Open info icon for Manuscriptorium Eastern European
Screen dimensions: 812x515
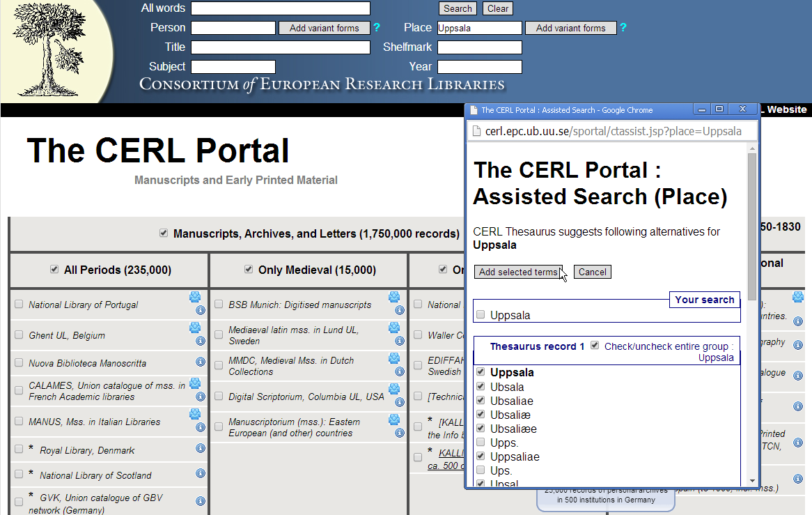[400, 433]
